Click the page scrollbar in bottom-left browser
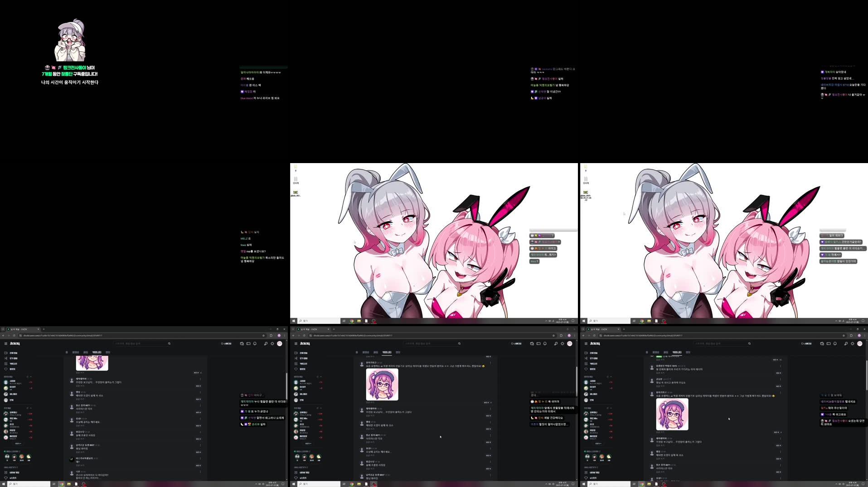This screenshot has width=868, height=487. click(x=286, y=385)
